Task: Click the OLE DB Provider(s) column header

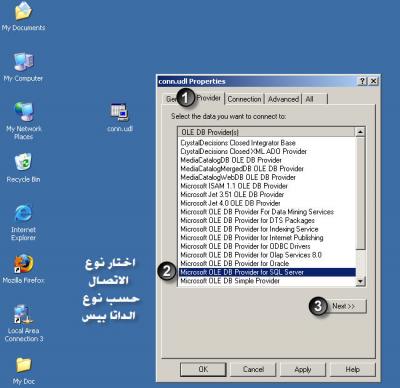Action: tap(267, 132)
